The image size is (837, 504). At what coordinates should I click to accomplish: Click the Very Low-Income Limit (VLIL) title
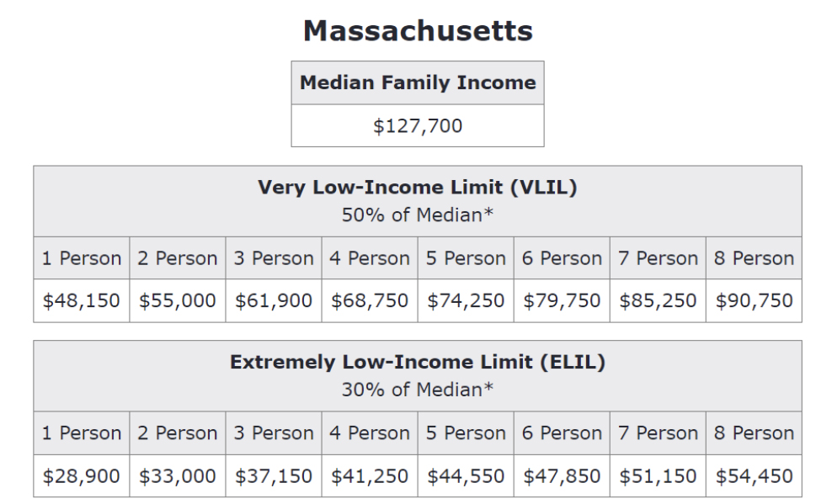pyautogui.click(x=418, y=188)
